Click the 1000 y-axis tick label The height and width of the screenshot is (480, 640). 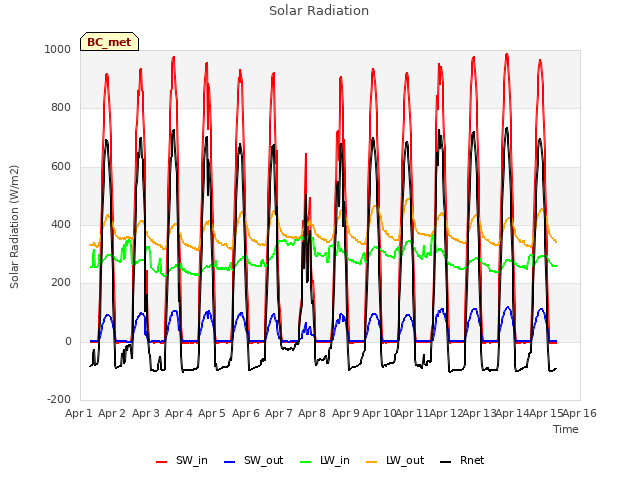point(58,49)
